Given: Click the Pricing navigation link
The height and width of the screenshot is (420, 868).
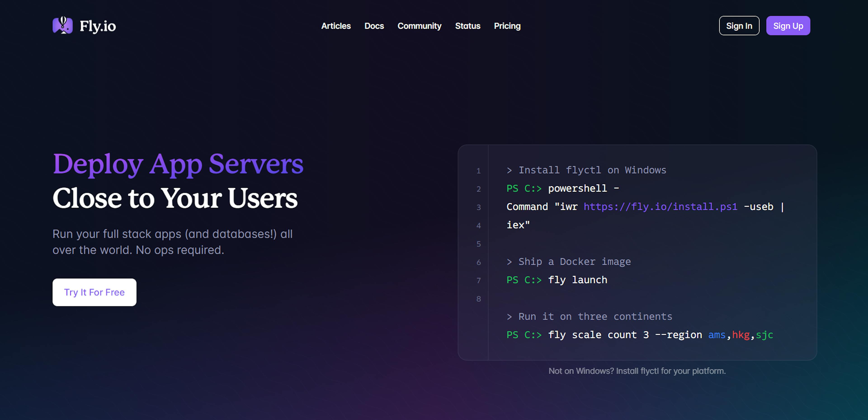Looking at the screenshot, I should coord(507,26).
